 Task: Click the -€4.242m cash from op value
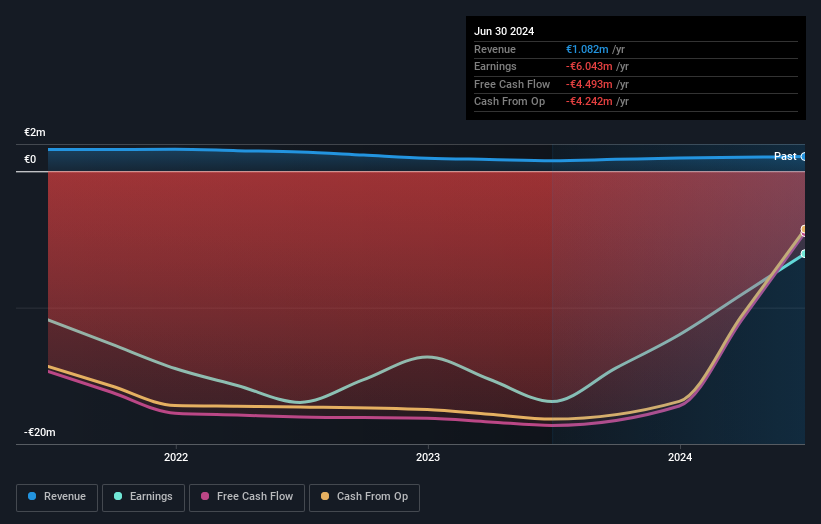click(589, 102)
